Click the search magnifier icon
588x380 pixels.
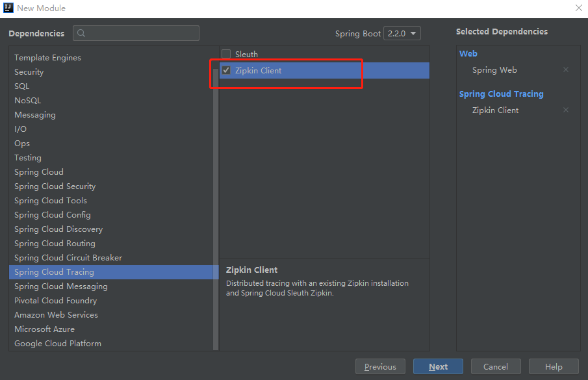81,34
